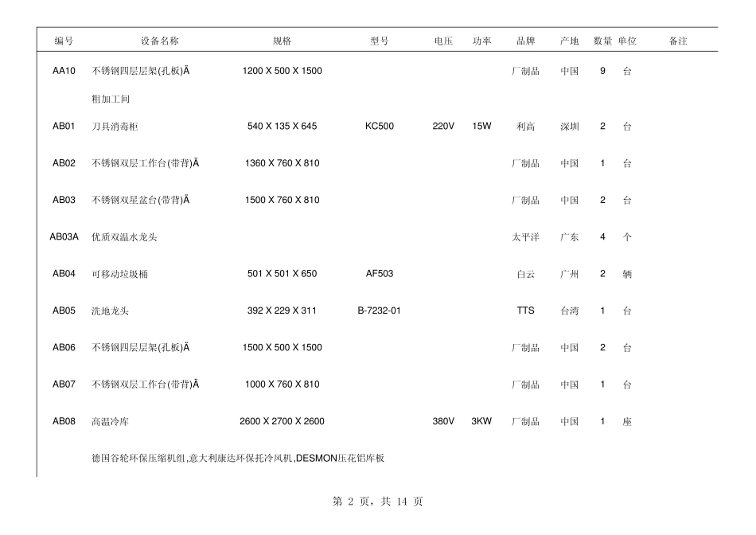Click the 型号 column header
The height and width of the screenshot is (535, 756).
coord(380,41)
